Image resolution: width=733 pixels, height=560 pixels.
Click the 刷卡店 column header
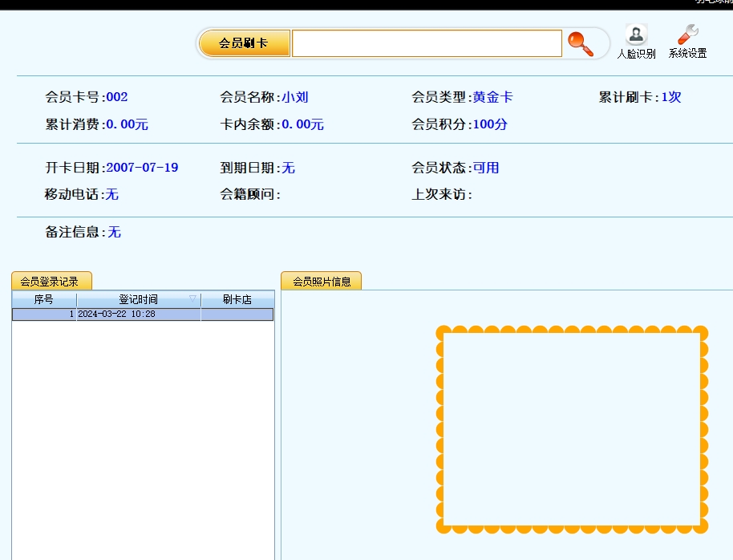[x=237, y=299]
